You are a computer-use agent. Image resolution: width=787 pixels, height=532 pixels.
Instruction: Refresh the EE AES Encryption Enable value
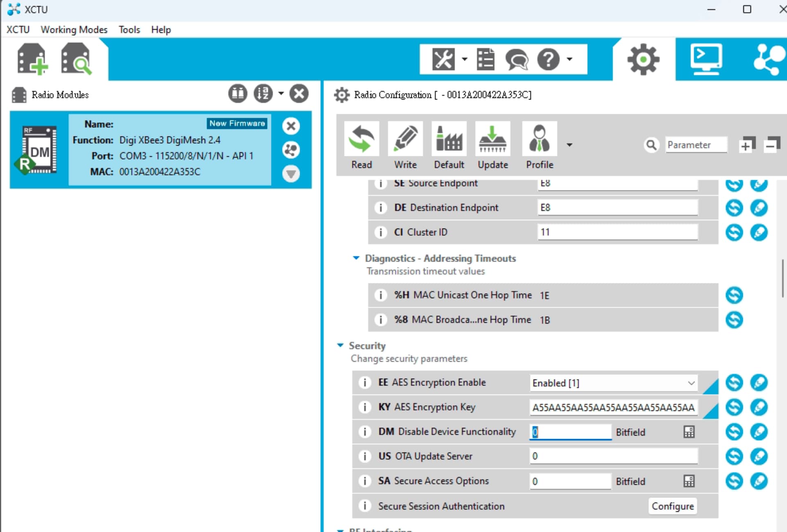click(734, 382)
